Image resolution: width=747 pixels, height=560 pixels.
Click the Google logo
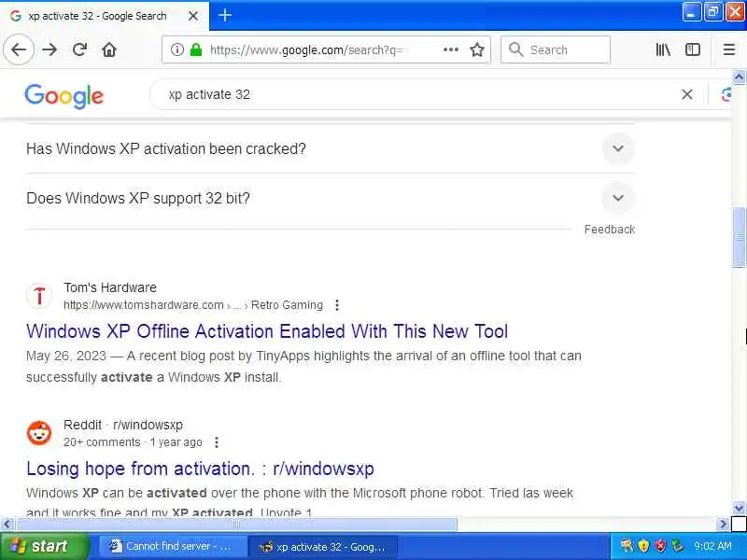(x=63, y=96)
